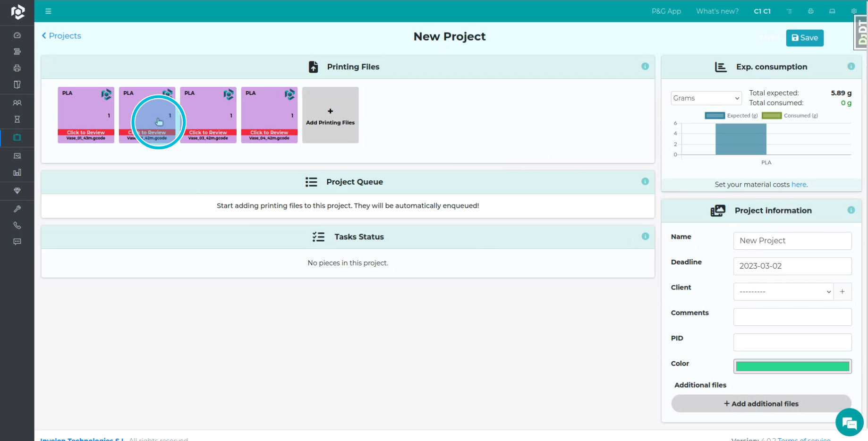868x441 pixels.
Task: Open the diamond premium icon in sidebar
Action: [x=17, y=191]
